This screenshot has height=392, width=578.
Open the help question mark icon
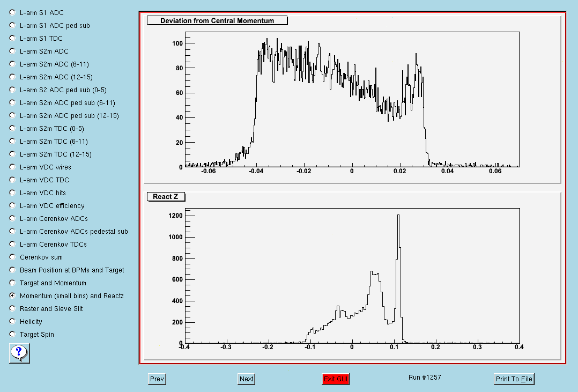[x=19, y=353]
